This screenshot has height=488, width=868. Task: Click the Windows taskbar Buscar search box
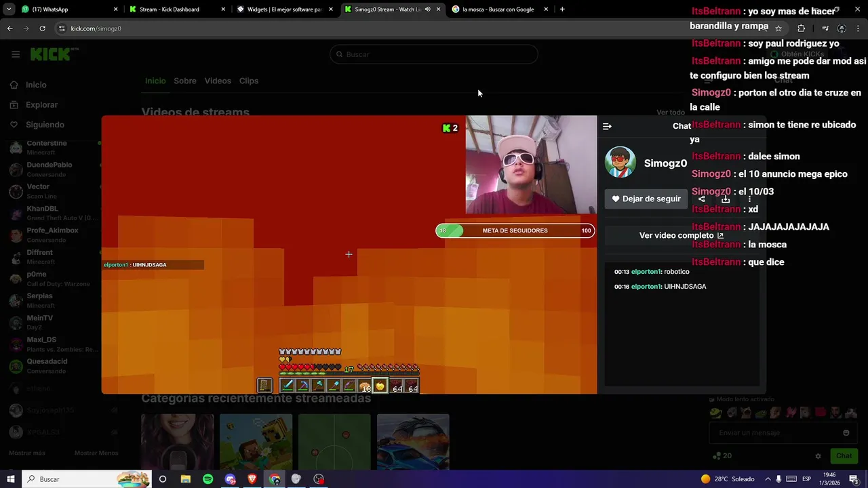pos(87,479)
